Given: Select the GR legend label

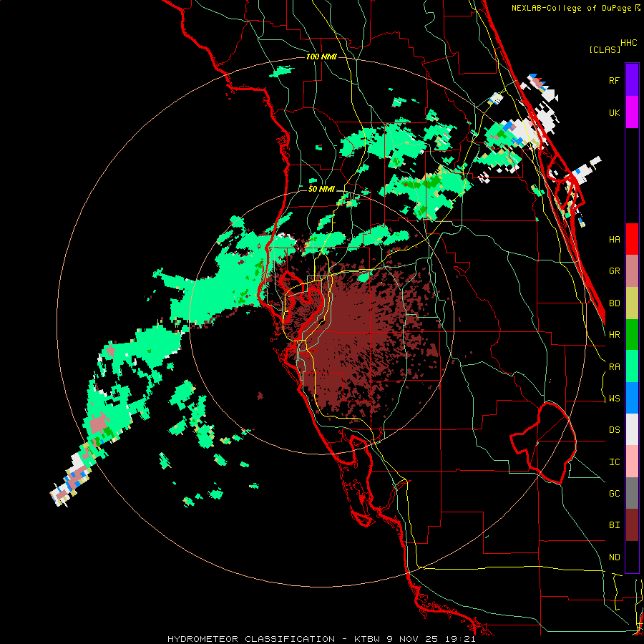Looking at the screenshot, I should [x=614, y=271].
